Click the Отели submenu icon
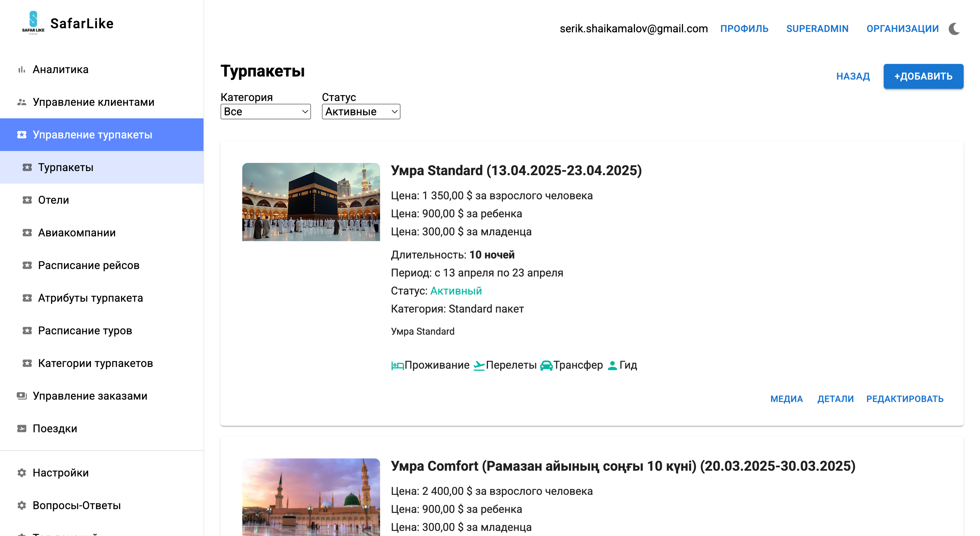Image resolution: width=980 pixels, height=536 pixels. point(27,200)
